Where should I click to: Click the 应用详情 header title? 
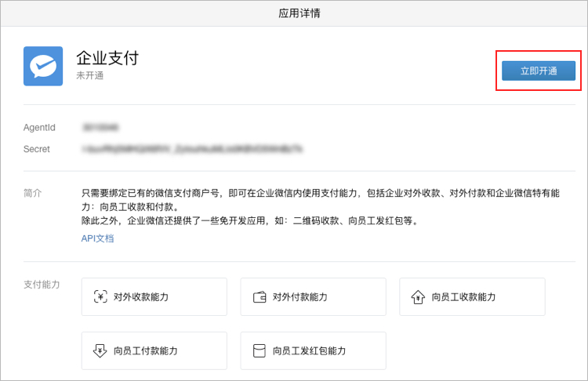tap(299, 13)
